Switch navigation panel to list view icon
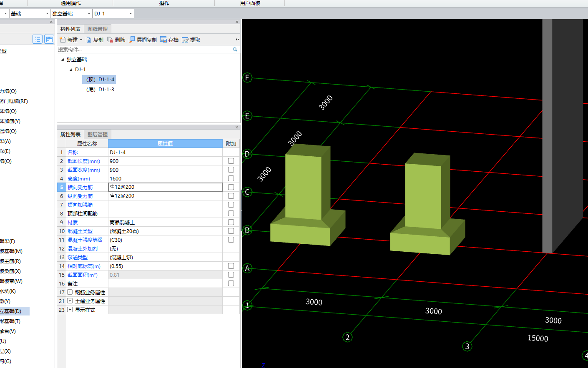The image size is (588, 368). coord(38,39)
